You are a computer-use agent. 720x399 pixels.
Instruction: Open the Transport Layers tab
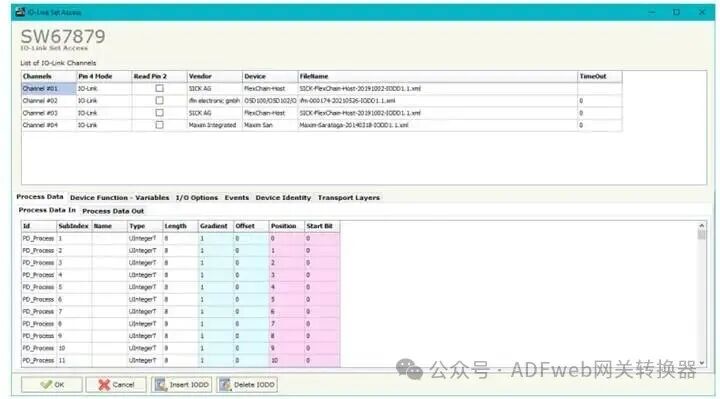tap(349, 198)
